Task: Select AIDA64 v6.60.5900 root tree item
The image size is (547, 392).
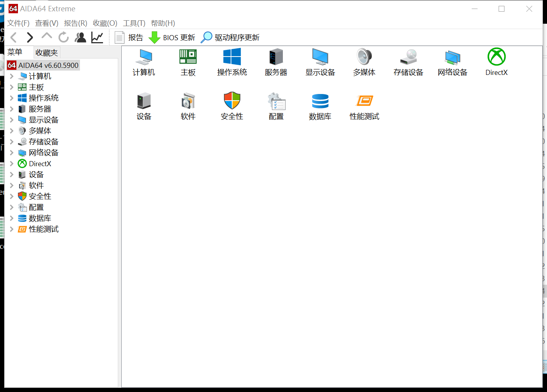Action: pos(43,65)
